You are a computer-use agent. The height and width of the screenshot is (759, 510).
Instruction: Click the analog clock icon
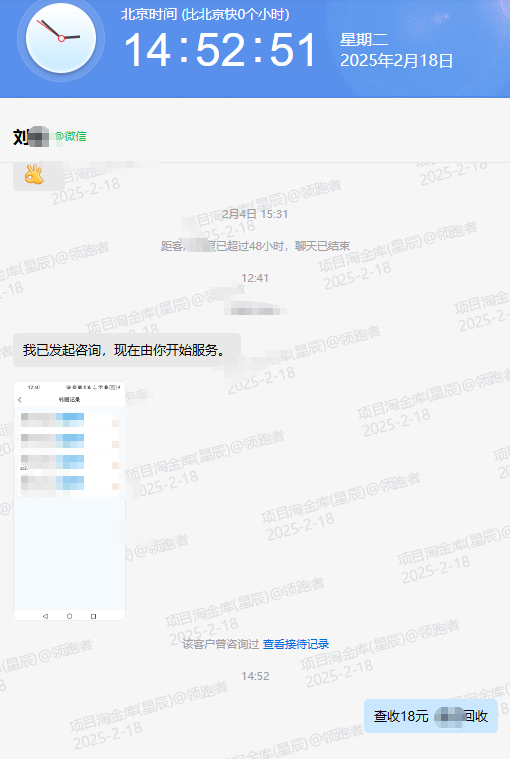[x=61, y=38]
